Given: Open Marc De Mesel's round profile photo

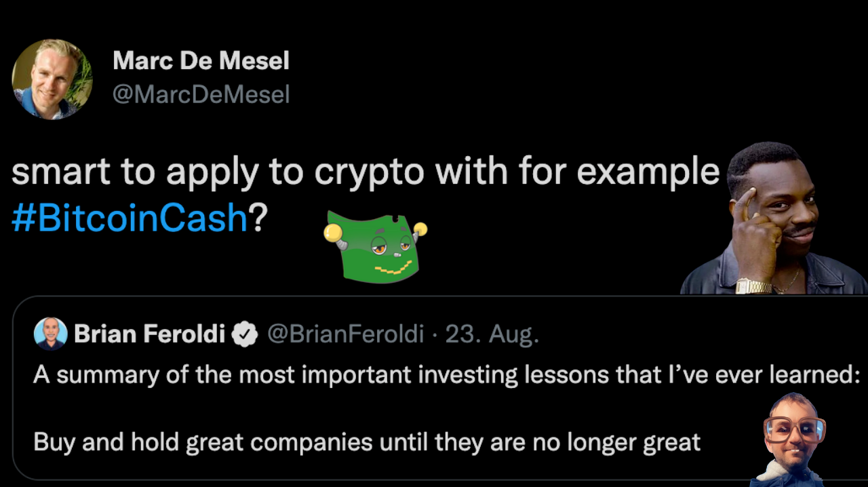Looking at the screenshot, I should [x=52, y=79].
